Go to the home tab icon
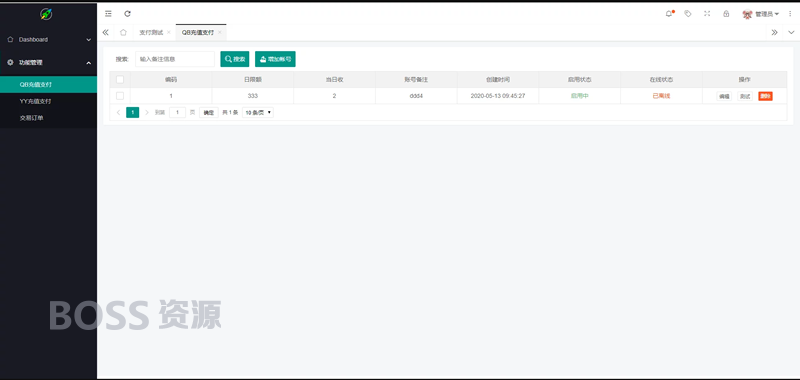 123,32
